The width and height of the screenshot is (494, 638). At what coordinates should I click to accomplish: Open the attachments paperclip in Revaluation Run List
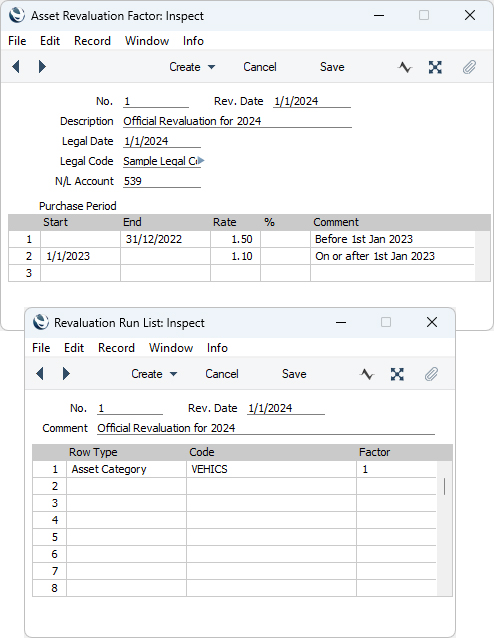431,374
